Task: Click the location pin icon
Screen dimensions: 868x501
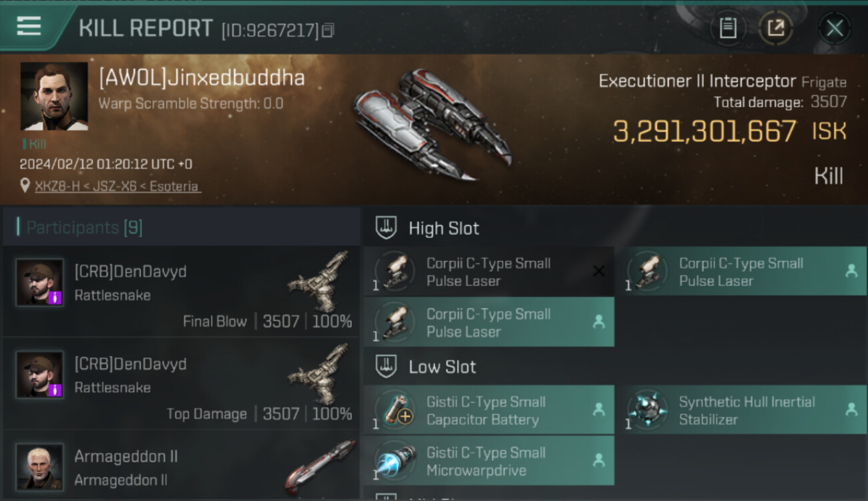Action: [x=25, y=186]
